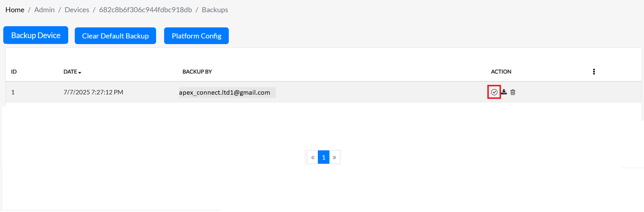The image size is (644, 212).
Task: Sort backups by the DATE column arrow
Action: coord(80,72)
